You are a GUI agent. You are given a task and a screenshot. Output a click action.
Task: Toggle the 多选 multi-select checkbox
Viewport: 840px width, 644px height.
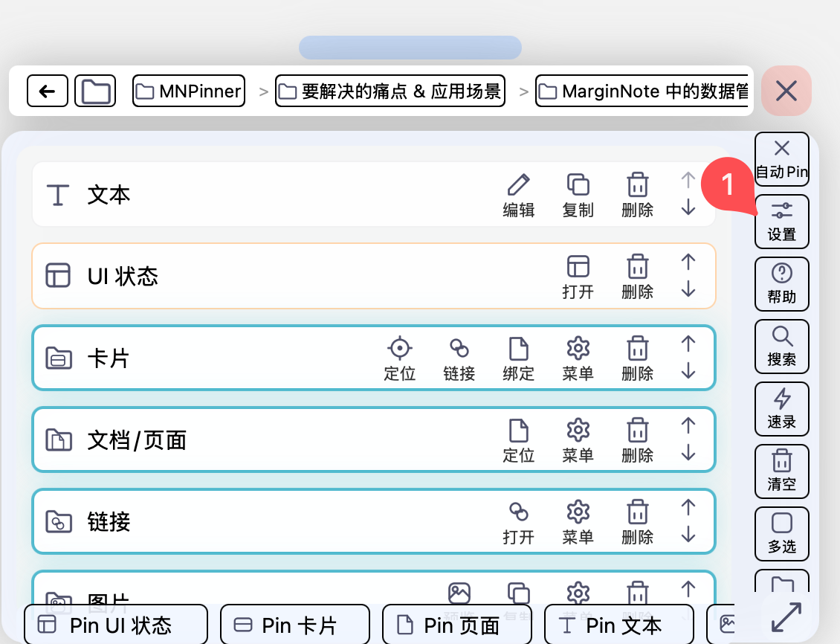tap(781, 533)
